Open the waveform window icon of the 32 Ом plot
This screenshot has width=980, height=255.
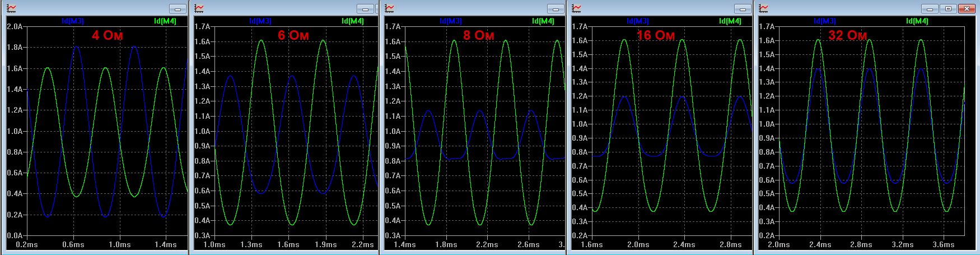pyautogui.click(x=763, y=8)
